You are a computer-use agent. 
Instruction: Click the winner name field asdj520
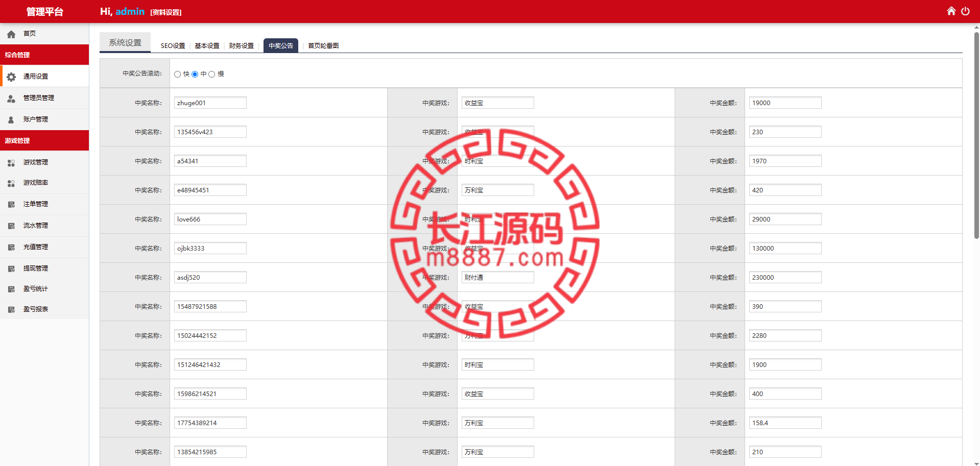(210, 277)
